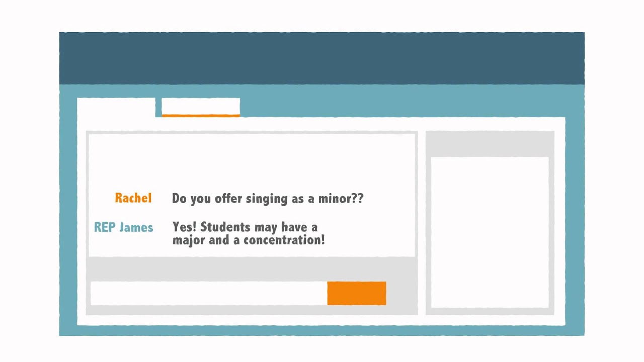Click the orange send button

tap(356, 293)
